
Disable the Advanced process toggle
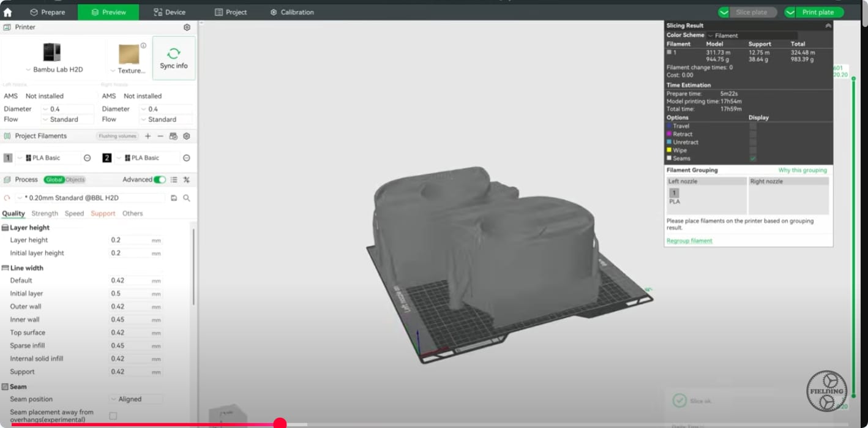(160, 180)
